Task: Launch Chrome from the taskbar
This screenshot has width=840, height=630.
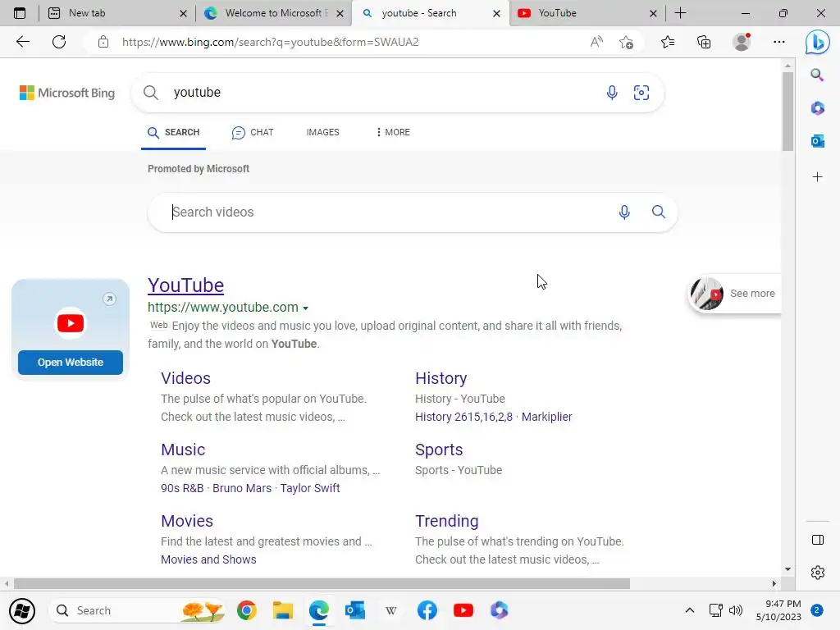Action: click(x=246, y=610)
